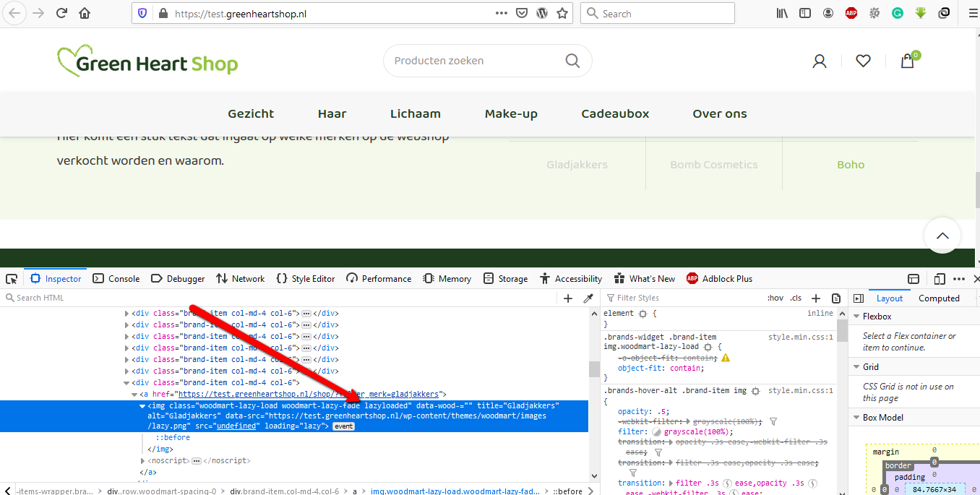This screenshot has width=980, height=495.
Task: Save page to Pocket
Action: coord(521,13)
